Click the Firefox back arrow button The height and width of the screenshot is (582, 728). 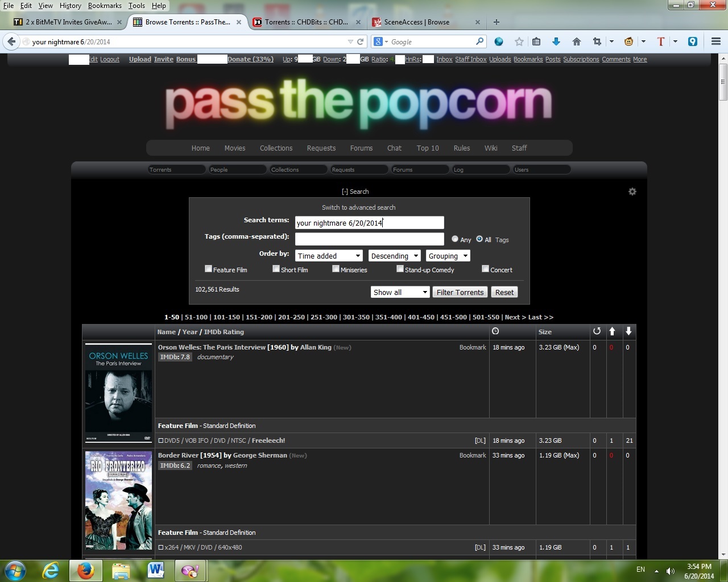coord(11,41)
